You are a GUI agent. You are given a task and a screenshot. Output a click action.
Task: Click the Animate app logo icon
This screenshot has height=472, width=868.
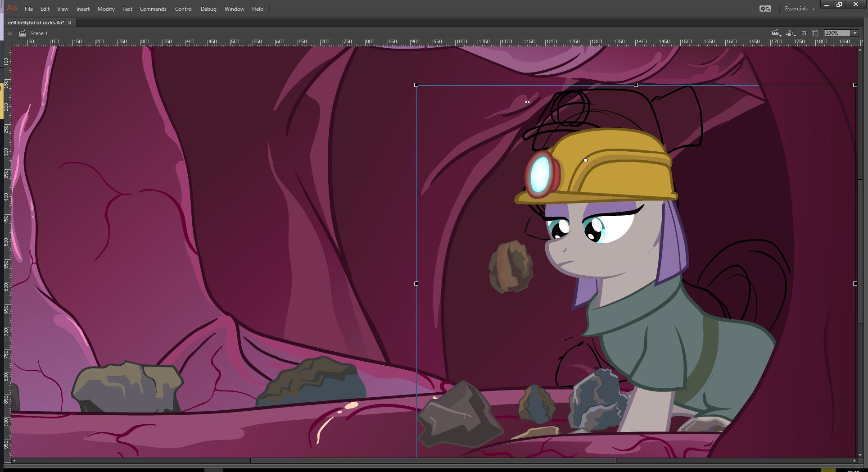12,9
